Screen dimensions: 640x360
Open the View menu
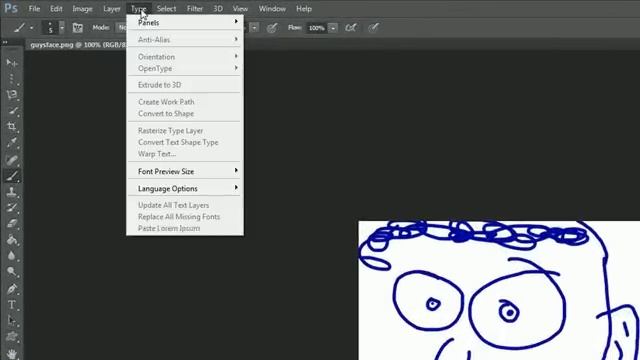coord(240,9)
